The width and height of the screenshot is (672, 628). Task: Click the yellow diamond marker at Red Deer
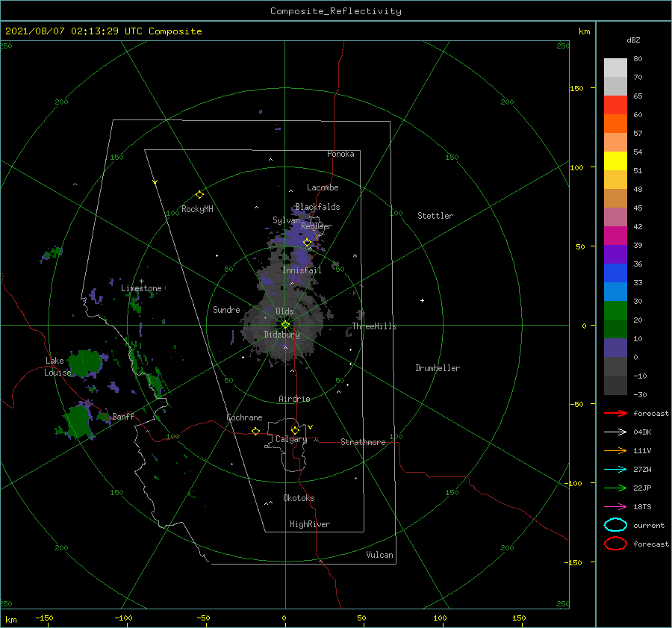[307, 243]
